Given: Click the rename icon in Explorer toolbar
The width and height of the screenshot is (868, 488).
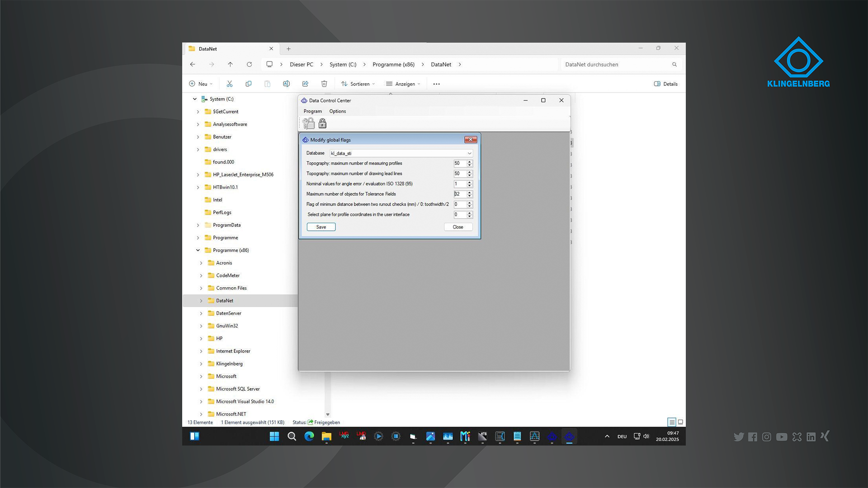Looking at the screenshot, I should [x=286, y=84].
